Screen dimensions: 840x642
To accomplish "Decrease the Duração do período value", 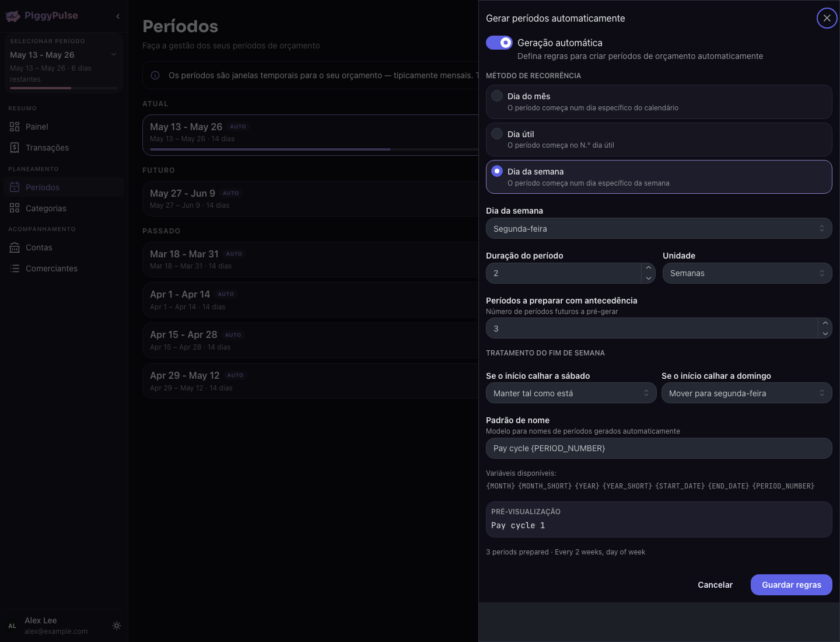I will [x=649, y=278].
